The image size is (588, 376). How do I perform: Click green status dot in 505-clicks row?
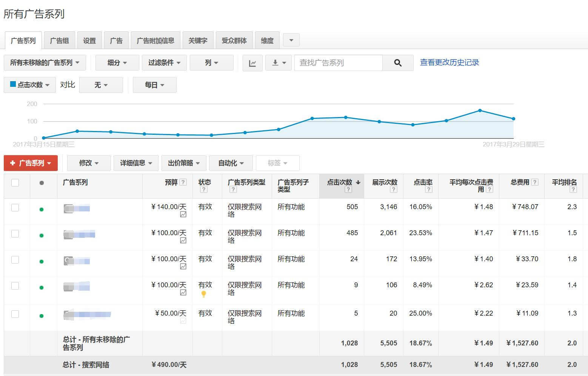pyautogui.click(x=42, y=210)
